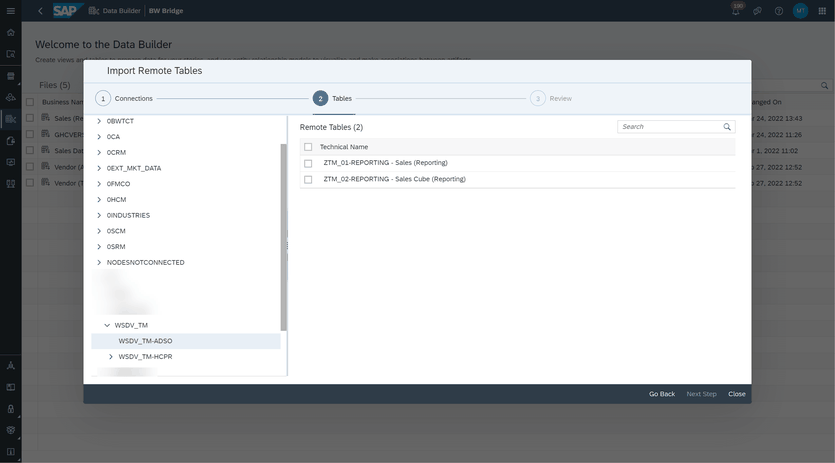
Task: Click the background Files search icon
Action: click(824, 85)
